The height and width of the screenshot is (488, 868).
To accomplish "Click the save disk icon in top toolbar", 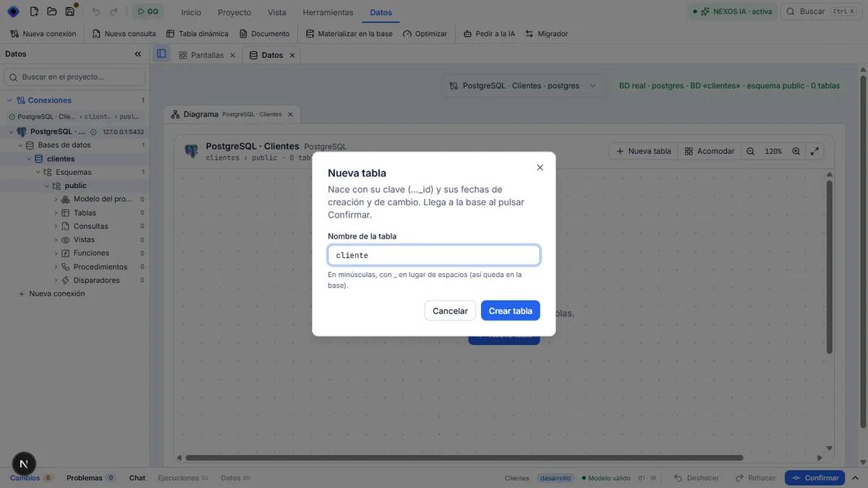I will click(x=69, y=12).
